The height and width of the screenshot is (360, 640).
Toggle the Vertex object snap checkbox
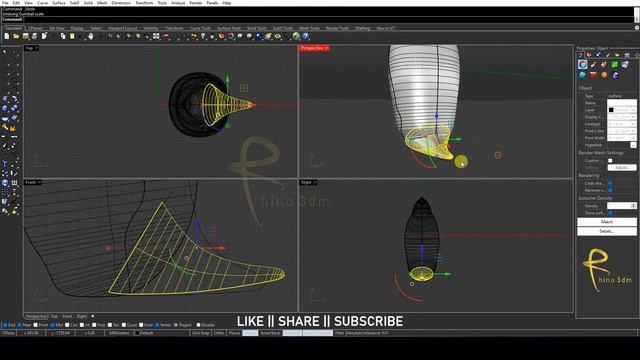pos(157,325)
